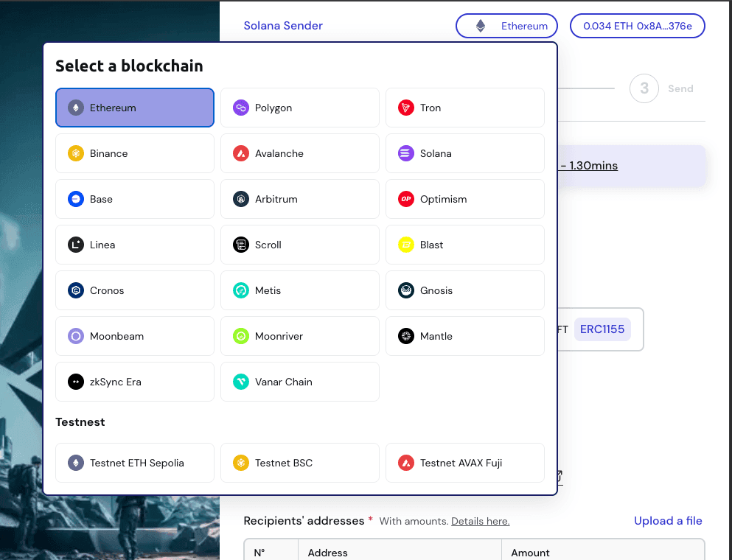
Task: Click the blue Base logo icon
Action: [x=76, y=199]
